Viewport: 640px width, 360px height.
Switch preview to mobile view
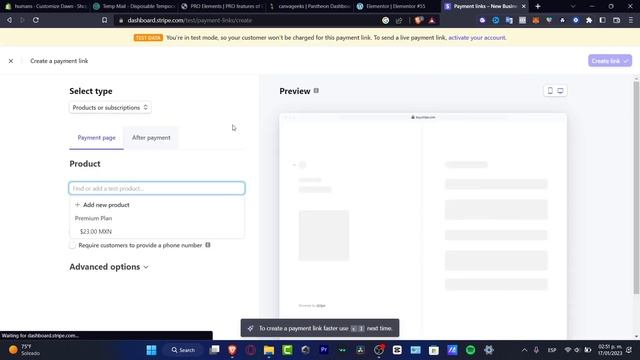tap(550, 91)
